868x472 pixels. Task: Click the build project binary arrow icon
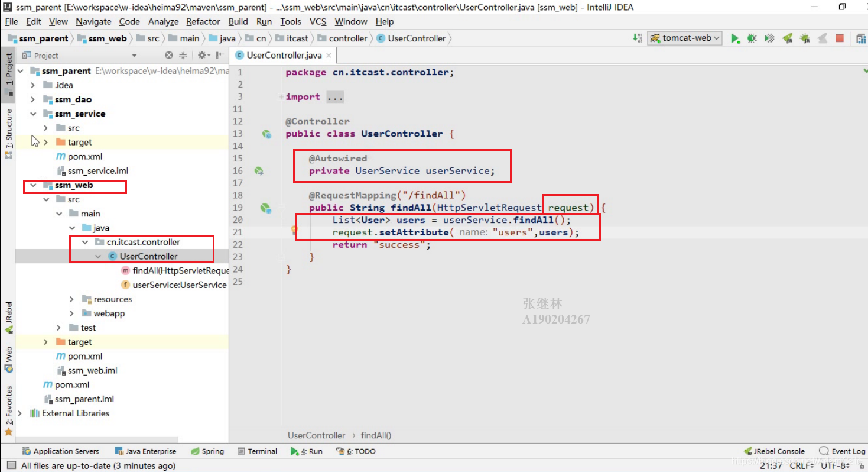point(638,38)
